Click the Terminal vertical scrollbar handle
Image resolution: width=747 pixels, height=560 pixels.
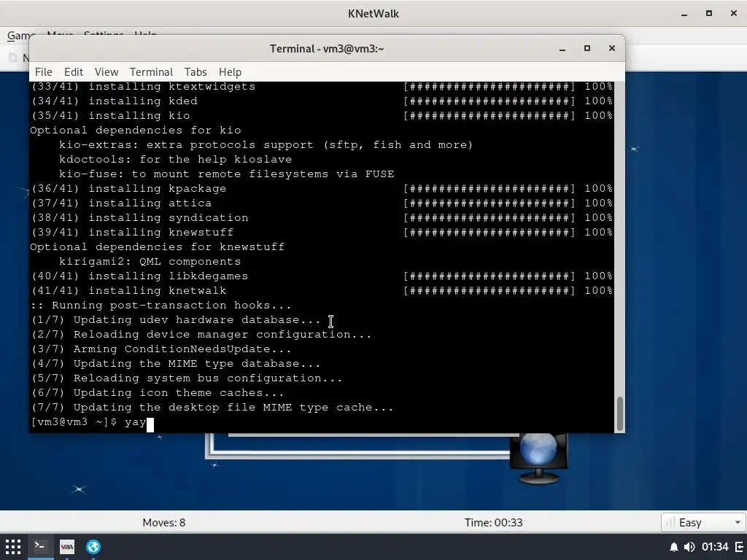(x=619, y=414)
